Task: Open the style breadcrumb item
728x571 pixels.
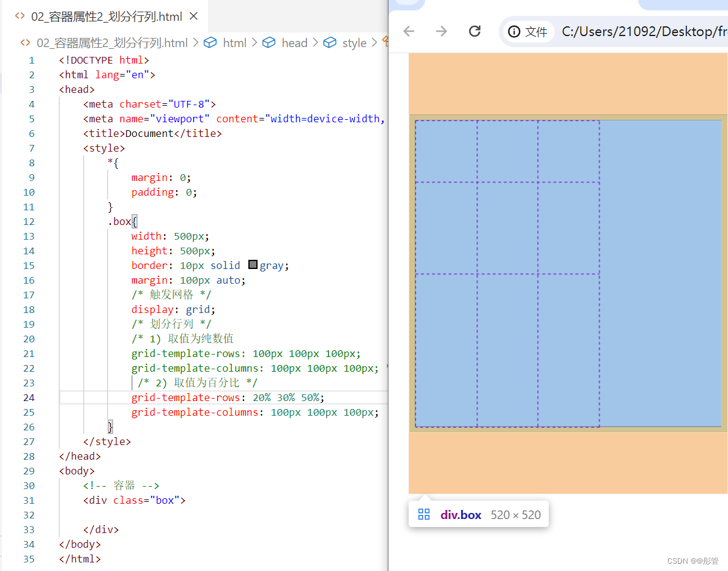Action: pos(354,43)
